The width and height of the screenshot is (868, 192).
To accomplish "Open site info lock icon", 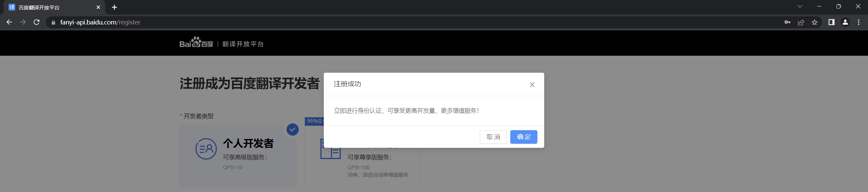I will [x=53, y=22].
